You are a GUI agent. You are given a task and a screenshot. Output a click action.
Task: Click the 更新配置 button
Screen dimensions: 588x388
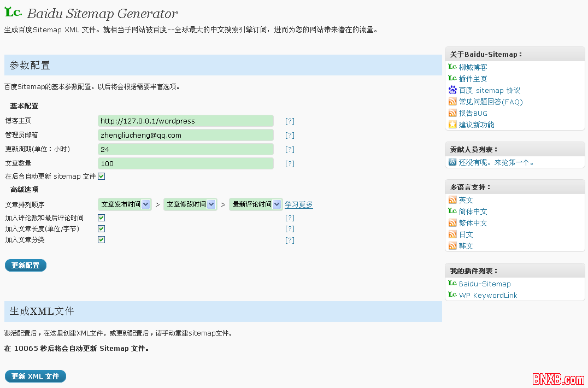point(26,266)
